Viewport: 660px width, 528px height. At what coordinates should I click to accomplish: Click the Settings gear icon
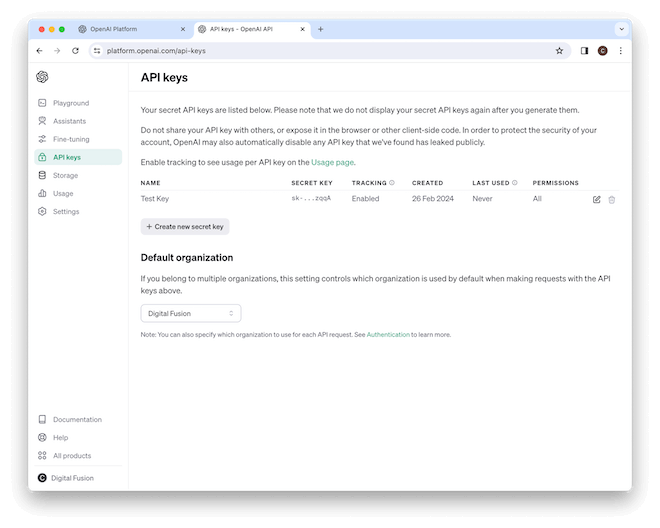tap(42, 211)
